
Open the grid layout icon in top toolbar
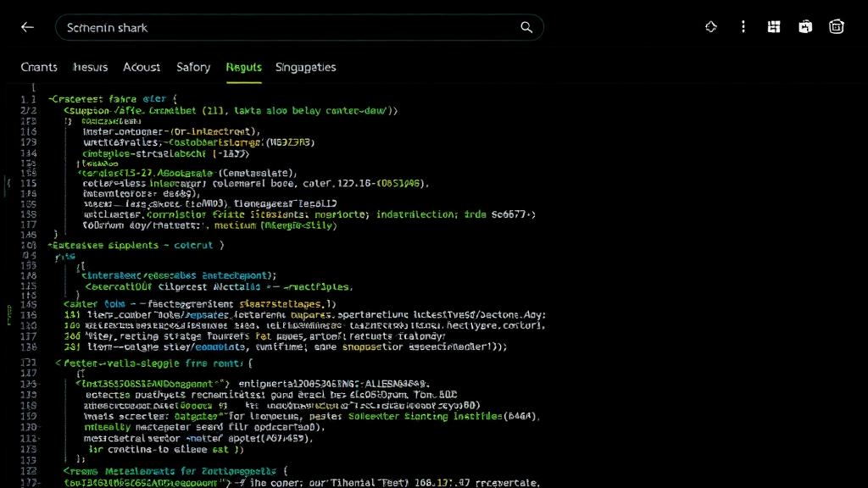pyautogui.click(x=773, y=26)
